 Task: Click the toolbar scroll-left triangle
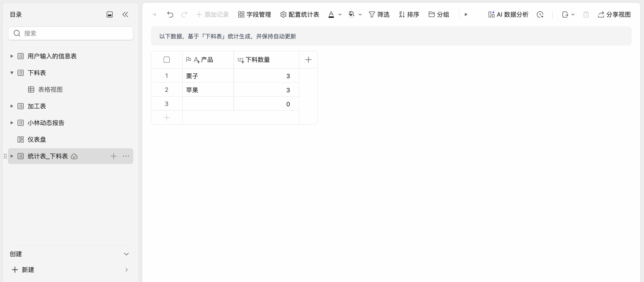(154, 14)
